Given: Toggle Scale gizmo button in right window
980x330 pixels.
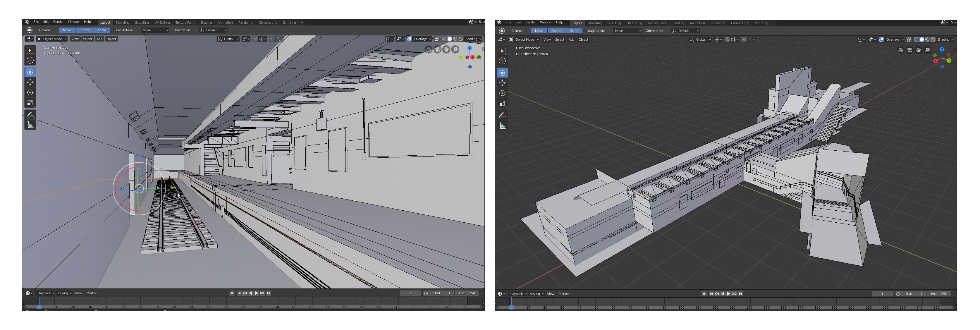Looking at the screenshot, I should pyautogui.click(x=574, y=31).
